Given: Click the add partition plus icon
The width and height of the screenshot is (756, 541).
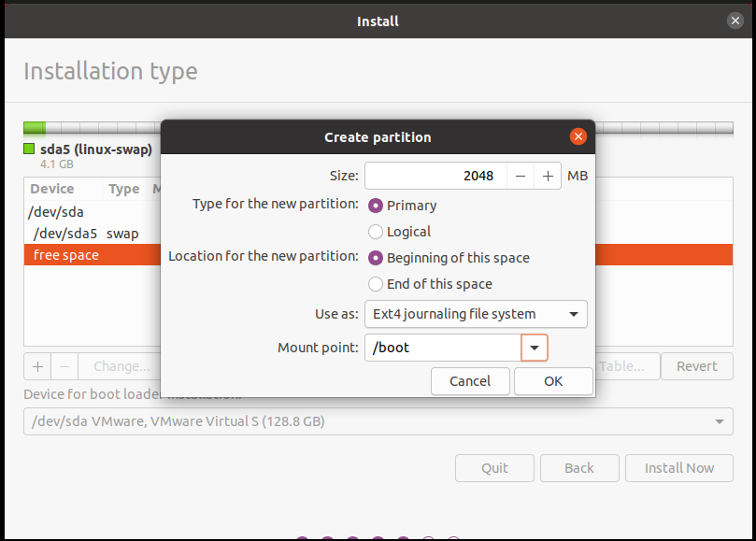Looking at the screenshot, I should 37,366.
